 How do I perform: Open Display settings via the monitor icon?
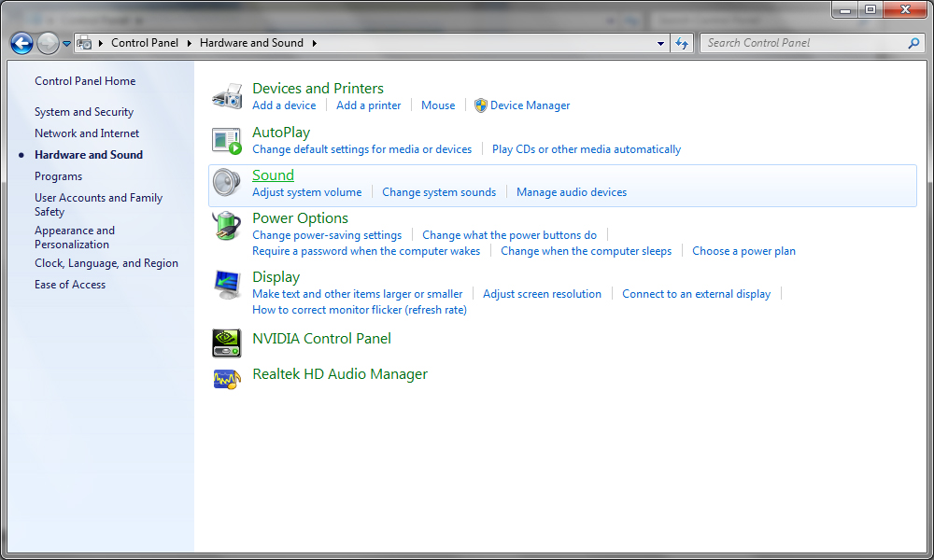coord(226,284)
